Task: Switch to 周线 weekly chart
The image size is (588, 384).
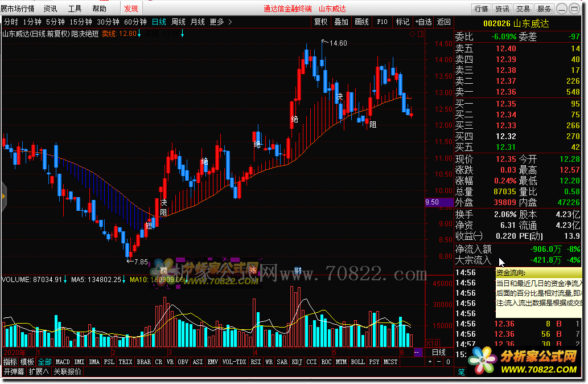Action: 178,22
